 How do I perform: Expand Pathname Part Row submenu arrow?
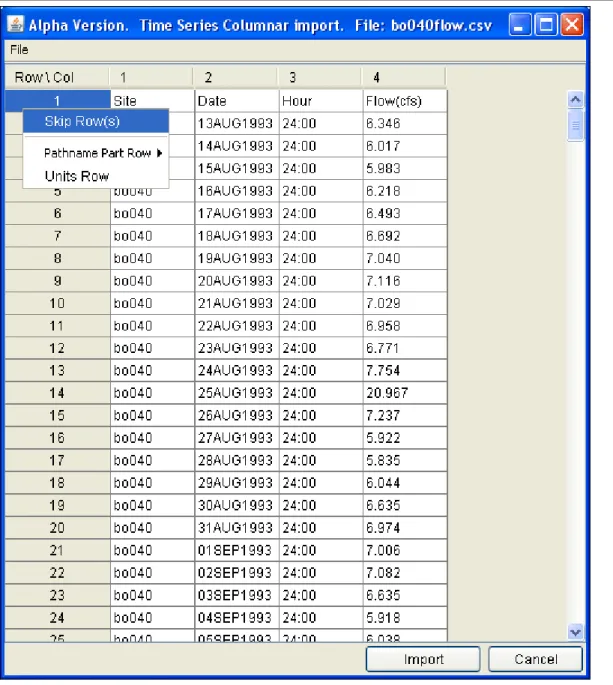(159, 153)
